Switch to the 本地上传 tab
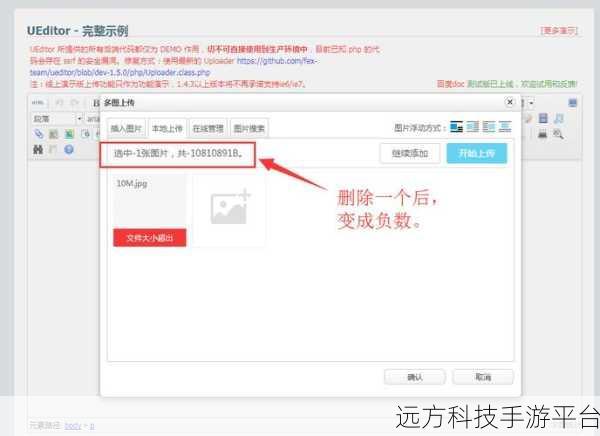 click(167, 129)
